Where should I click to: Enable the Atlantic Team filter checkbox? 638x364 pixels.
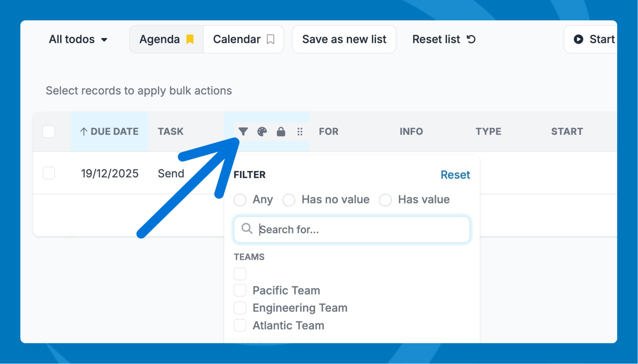240,326
